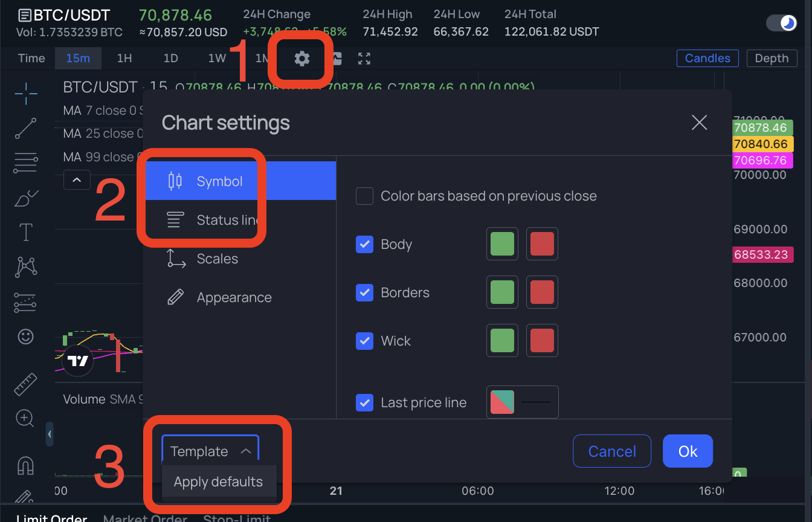
Task: Open the Symbol settings tab
Action: (x=240, y=181)
